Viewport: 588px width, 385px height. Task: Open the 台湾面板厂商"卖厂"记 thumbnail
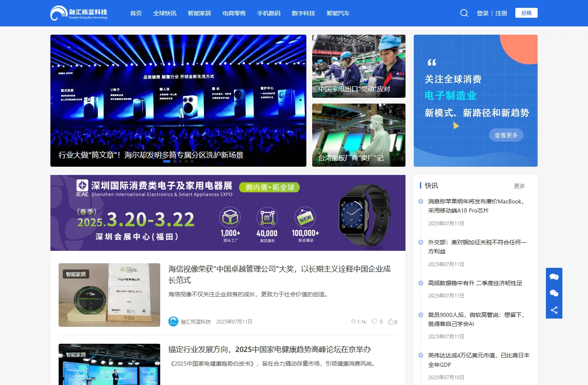(x=359, y=135)
